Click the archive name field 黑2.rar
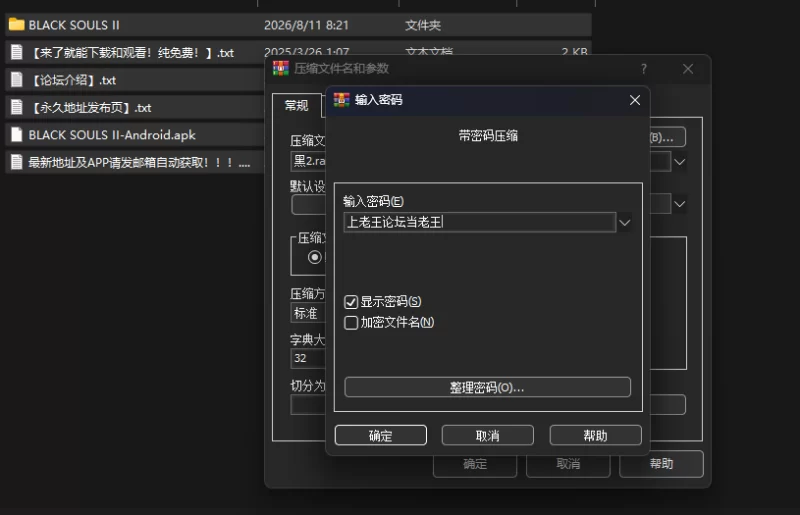The height and width of the screenshot is (515, 800). tap(308, 161)
